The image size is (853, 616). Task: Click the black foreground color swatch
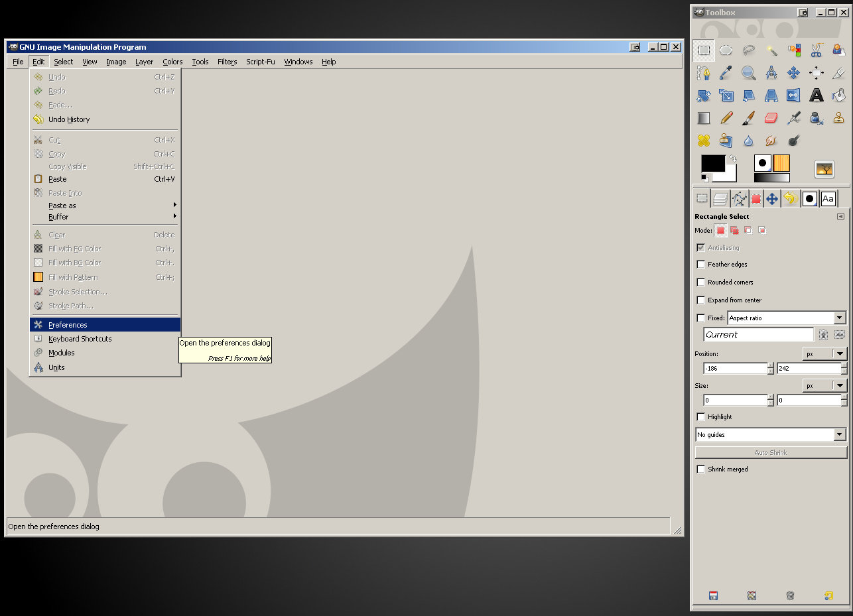tap(713, 163)
